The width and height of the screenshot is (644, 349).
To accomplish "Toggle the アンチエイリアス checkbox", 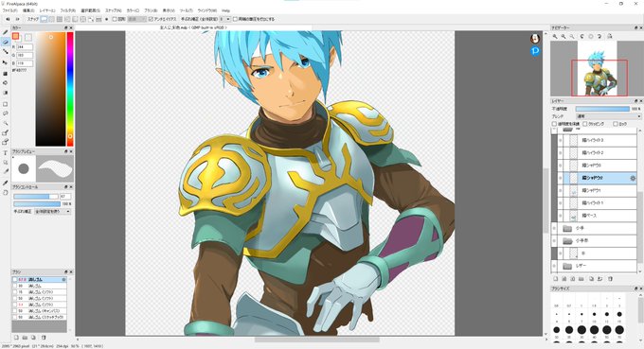I will [151, 19].
